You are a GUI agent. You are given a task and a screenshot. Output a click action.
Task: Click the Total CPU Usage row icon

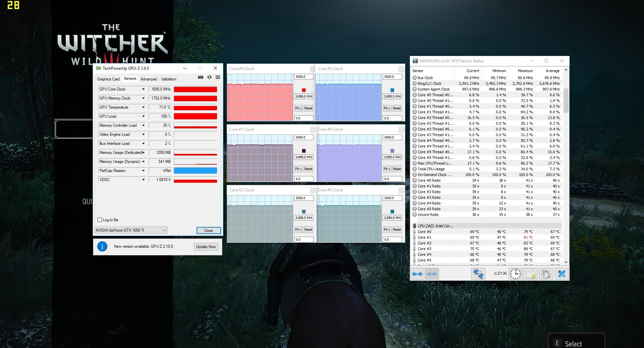coord(415,169)
